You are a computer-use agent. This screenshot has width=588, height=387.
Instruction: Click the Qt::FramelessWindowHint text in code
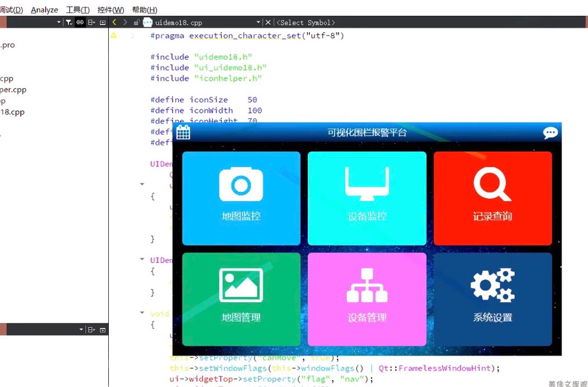pyautogui.click(x=435, y=368)
